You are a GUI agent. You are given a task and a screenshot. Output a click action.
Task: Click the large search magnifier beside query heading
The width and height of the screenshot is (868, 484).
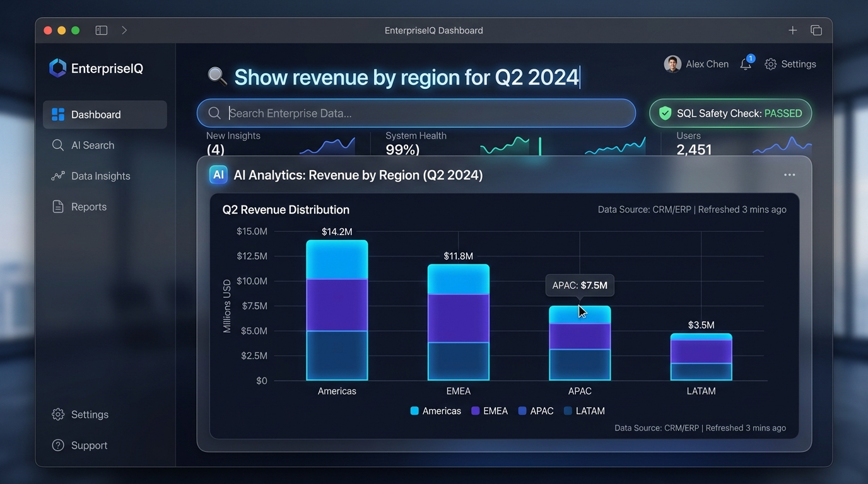(x=218, y=76)
